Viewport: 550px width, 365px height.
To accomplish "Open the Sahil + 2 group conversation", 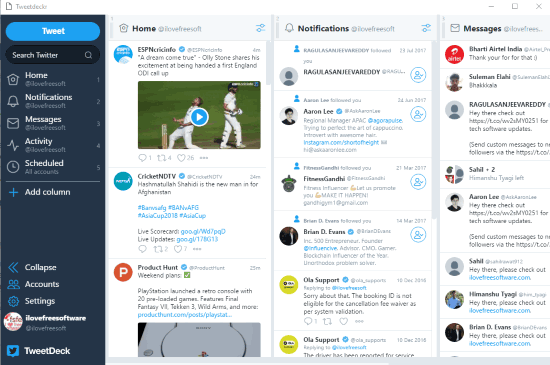I will coord(495,174).
